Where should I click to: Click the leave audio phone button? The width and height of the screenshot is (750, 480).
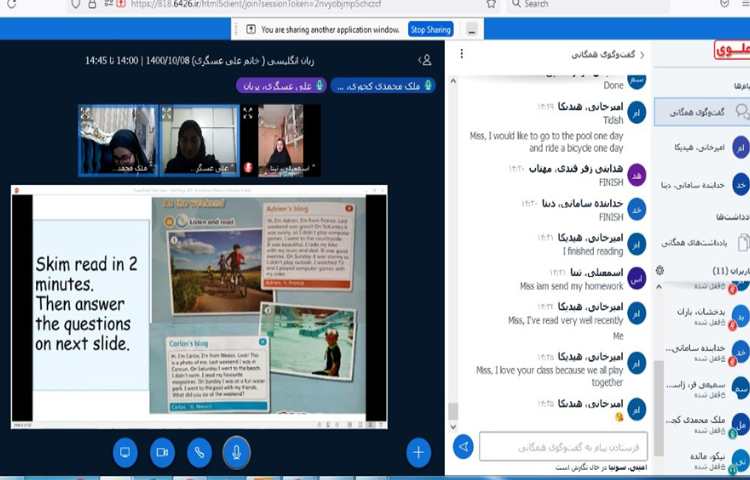199,452
